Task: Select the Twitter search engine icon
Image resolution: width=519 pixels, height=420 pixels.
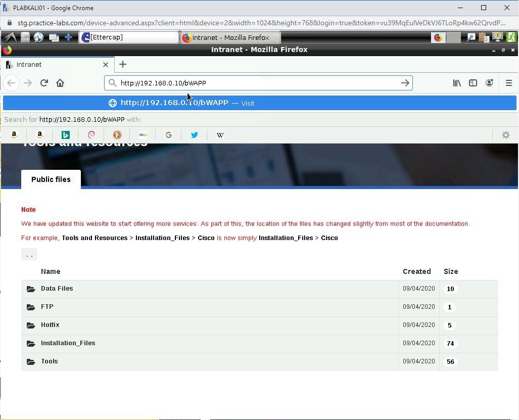Action: click(x=195, y=135)
